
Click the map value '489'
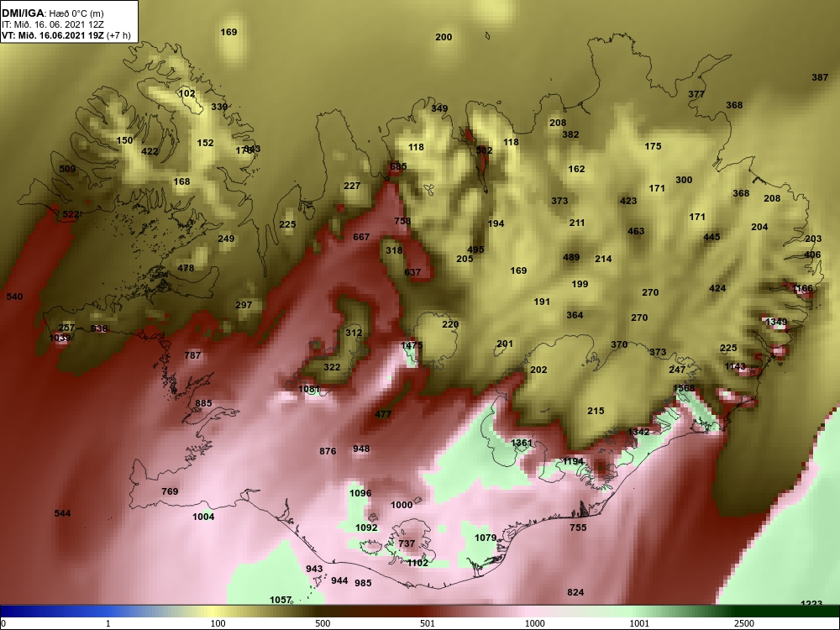(571, 257)
